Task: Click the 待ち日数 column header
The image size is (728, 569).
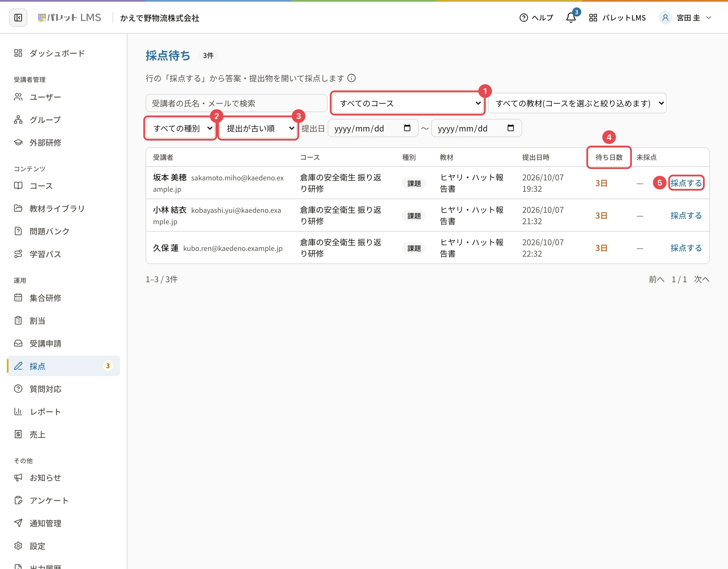Action: pyautogui.click(x=609, y=157)
